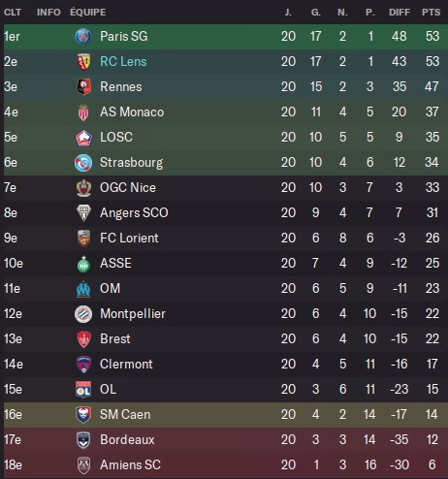Viewport: 448px width, 479px height.
Task: Select the Amiens SC table row
Action: click(x=226, y=465)
